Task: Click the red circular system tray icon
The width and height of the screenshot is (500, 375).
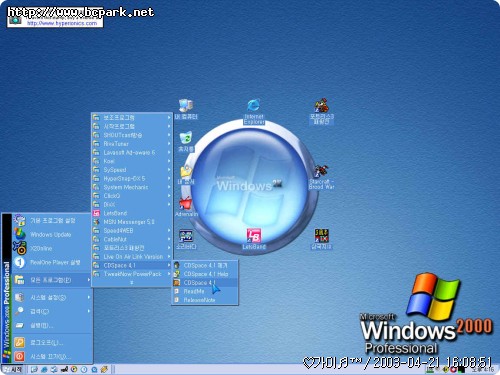Action: point(453,369)
